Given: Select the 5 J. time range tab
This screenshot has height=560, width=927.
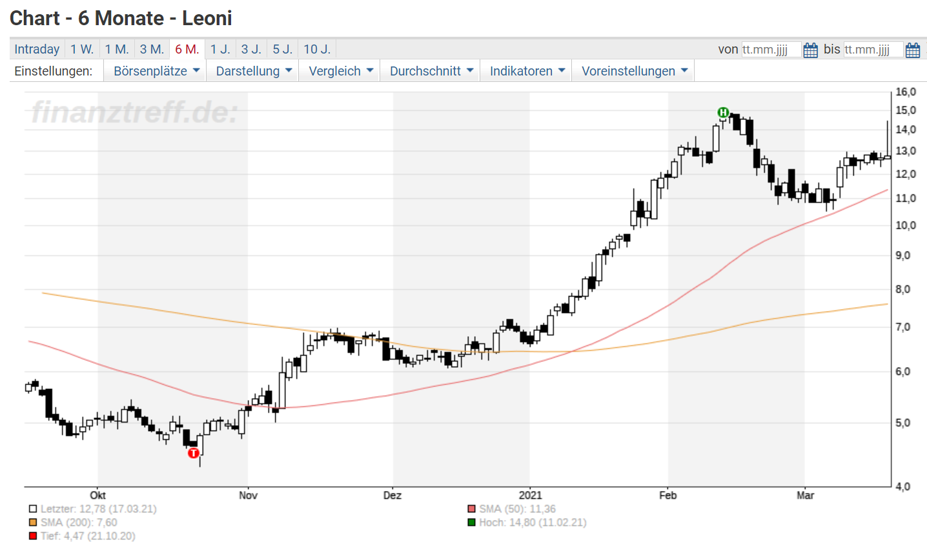Looking at the screenshot, I should click(x=282, y=49).
